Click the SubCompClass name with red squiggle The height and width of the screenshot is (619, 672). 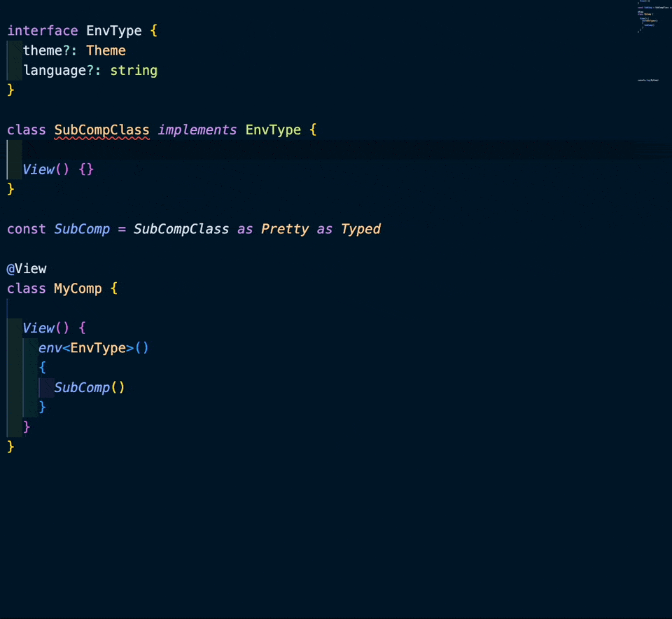click(x=101, y=130)
